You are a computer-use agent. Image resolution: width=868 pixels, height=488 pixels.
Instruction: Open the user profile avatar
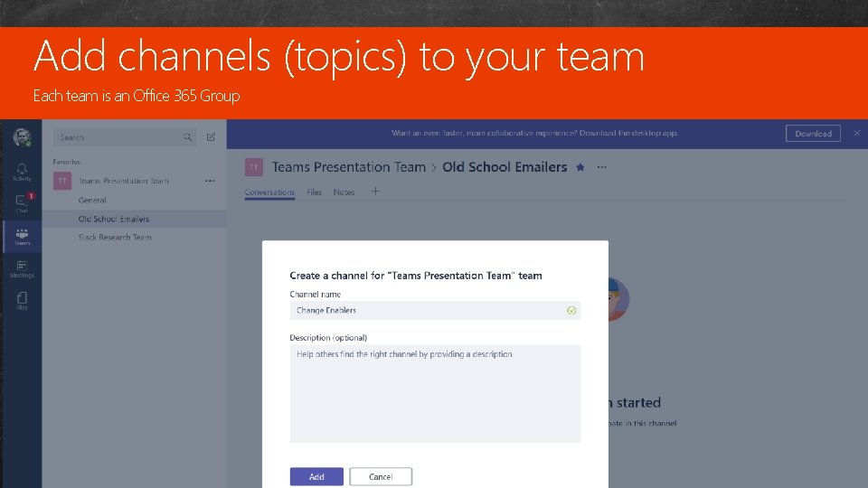(x=22, y=136)
